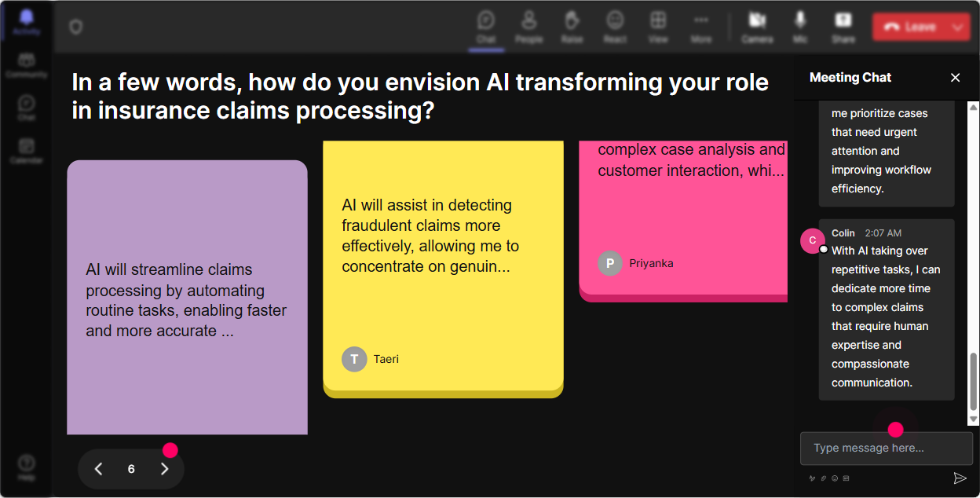Send the chat message arrow

(960, 478)
